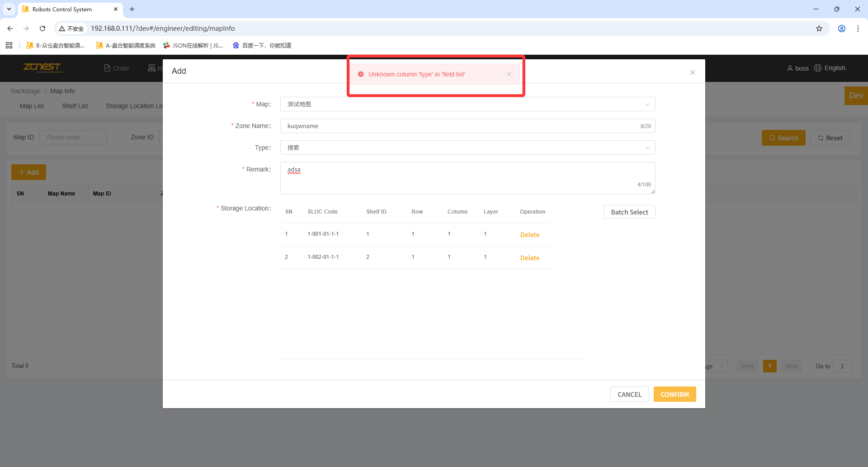
Task: Click the browser back arrow
Action: (x=10, y=29)
